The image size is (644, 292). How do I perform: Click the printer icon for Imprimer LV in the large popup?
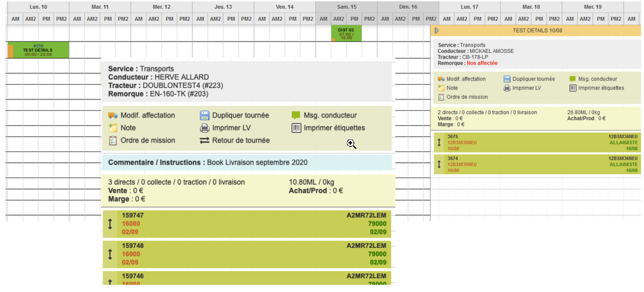205,128
